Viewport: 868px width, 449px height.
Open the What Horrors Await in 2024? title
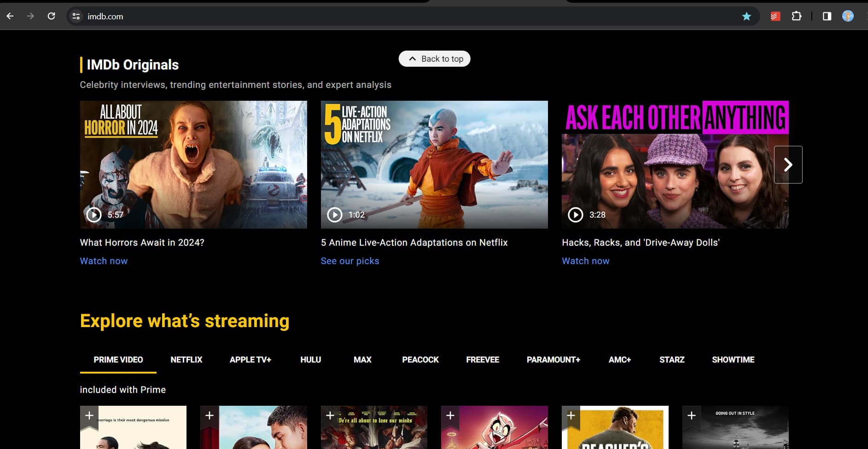pyautogui.click(x=142, y=242)
